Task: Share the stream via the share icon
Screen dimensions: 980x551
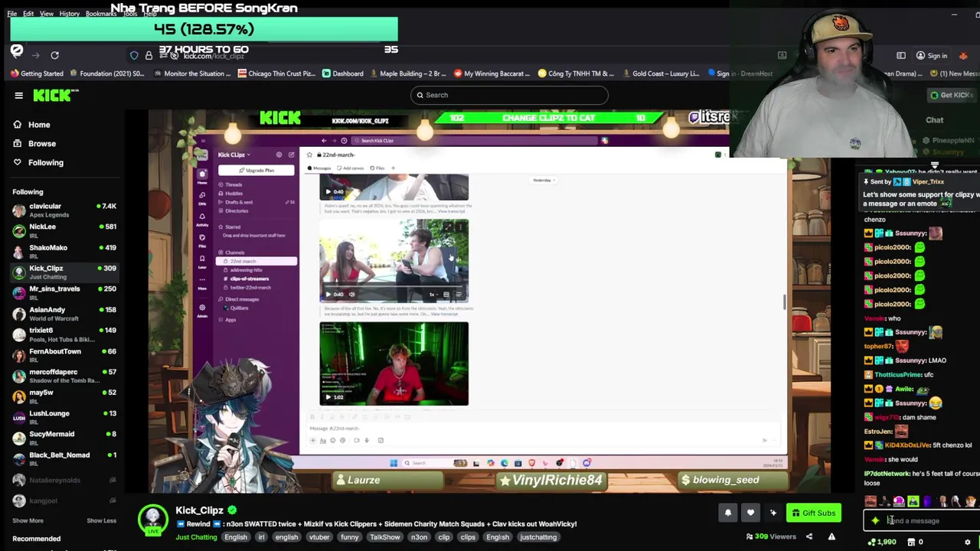Action: 809,536
